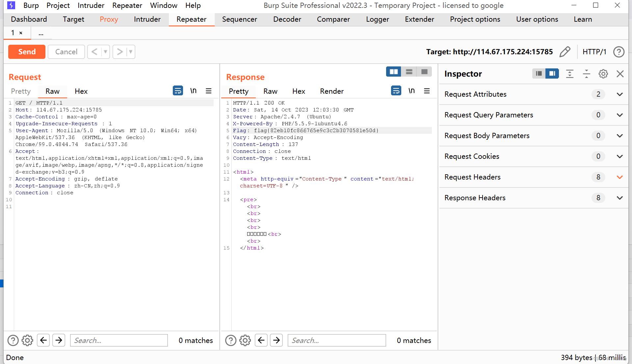
Task: Dock Inspector layout to the left icon
Action: coord(539,74)
